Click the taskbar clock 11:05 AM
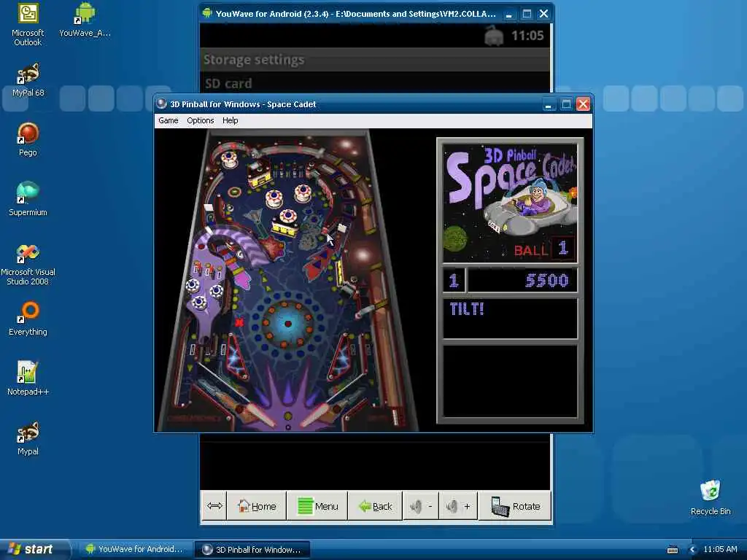Screen dimensions: 747x560 720,549
